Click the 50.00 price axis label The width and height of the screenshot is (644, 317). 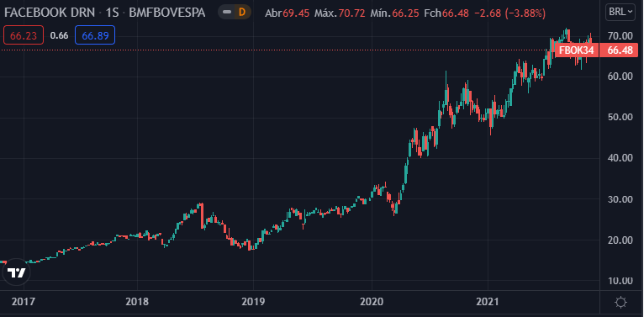620,118
